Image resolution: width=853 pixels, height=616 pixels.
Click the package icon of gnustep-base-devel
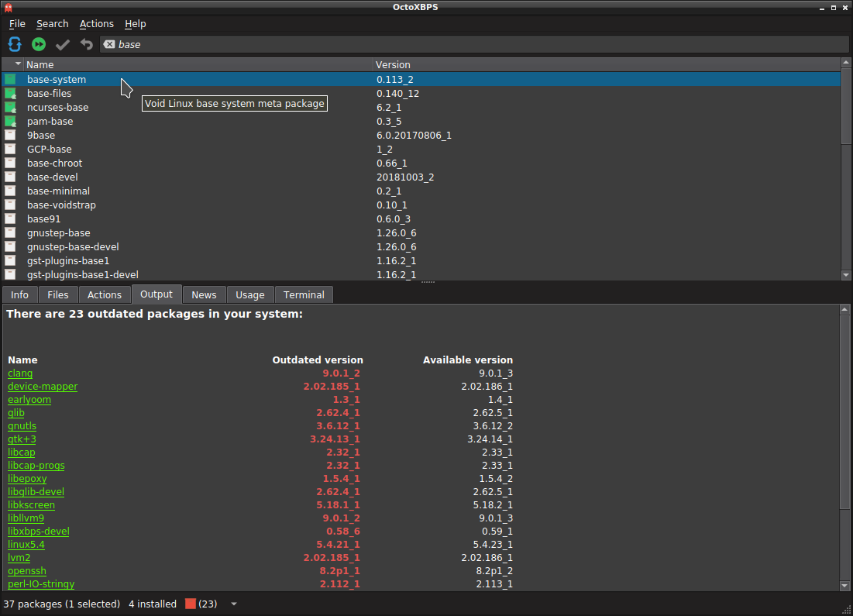coord(10,246)
